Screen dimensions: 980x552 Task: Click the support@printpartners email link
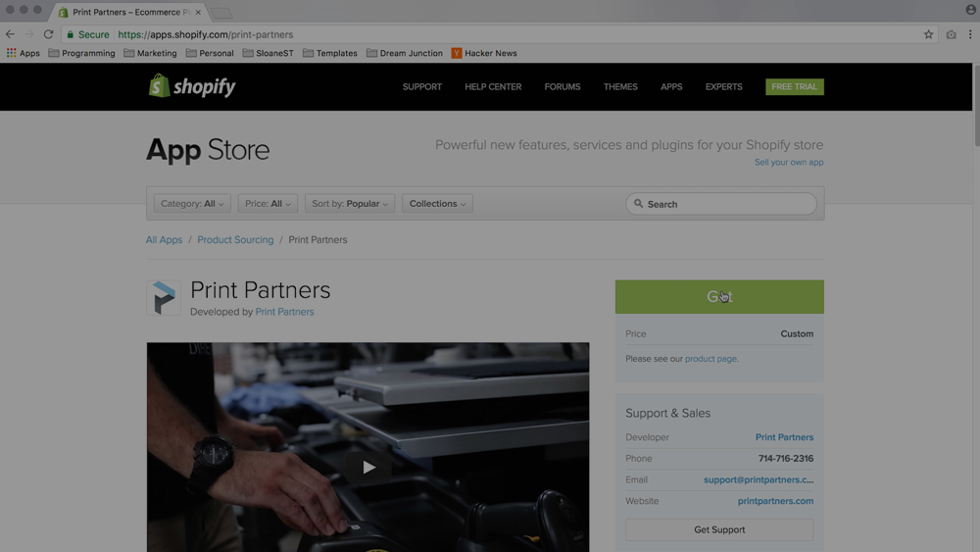coord(759,479)
